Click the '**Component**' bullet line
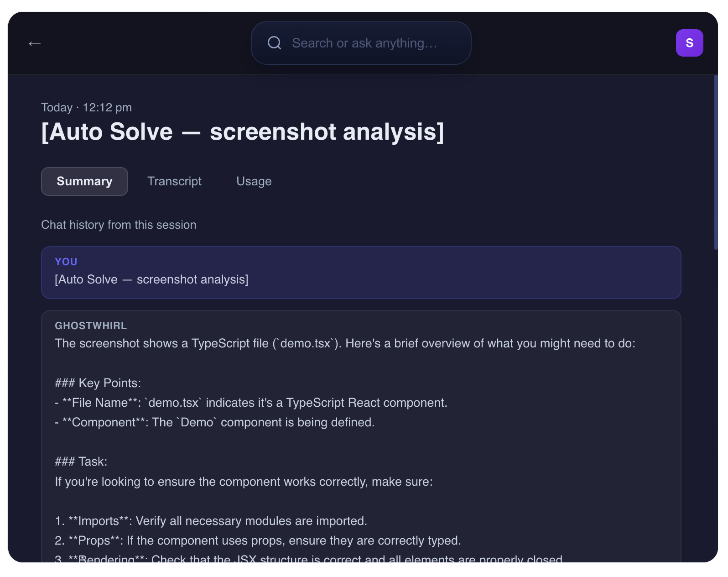Viewport: 728px width, 577px height. click(x=214, y=422)
